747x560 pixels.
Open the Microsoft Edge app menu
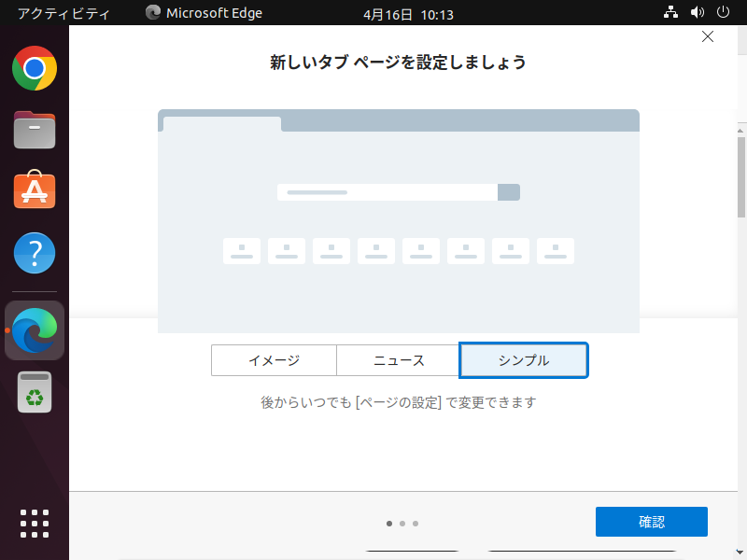[204, 13]
